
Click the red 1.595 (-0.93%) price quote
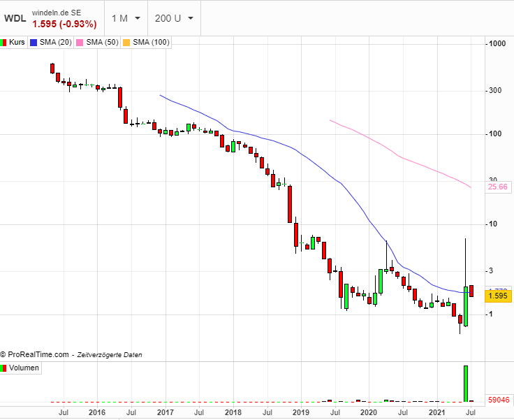point(64,24)
